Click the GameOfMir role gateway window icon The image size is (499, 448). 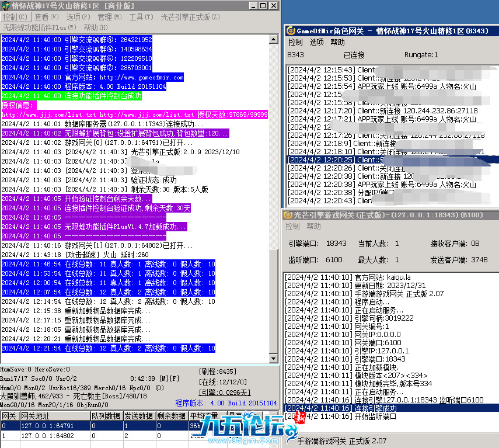pyautogui.click(x=291, y=30)
